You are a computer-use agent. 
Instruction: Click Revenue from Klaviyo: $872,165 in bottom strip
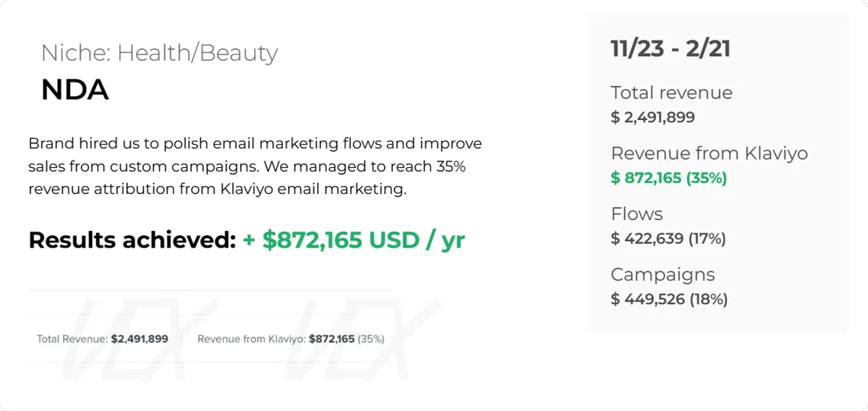(276, 339)
